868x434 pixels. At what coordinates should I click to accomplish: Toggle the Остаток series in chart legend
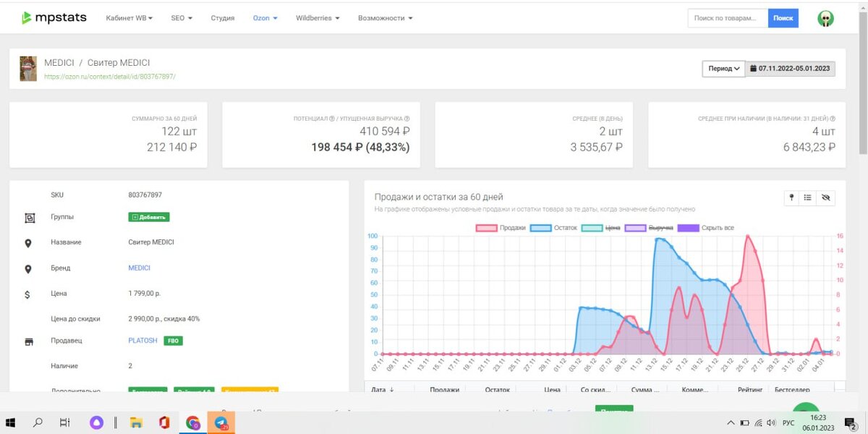[x=554, y=228]
